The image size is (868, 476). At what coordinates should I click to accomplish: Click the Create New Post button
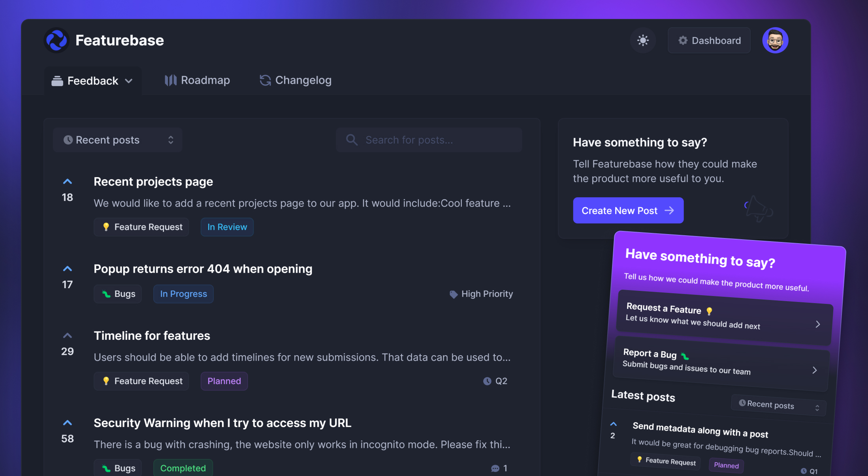coord(628,210)
